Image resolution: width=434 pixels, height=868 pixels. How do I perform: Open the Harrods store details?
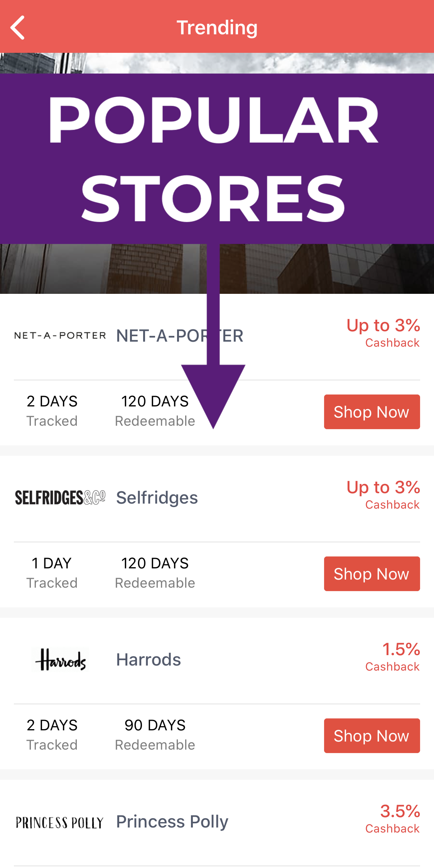click(148, 659)
